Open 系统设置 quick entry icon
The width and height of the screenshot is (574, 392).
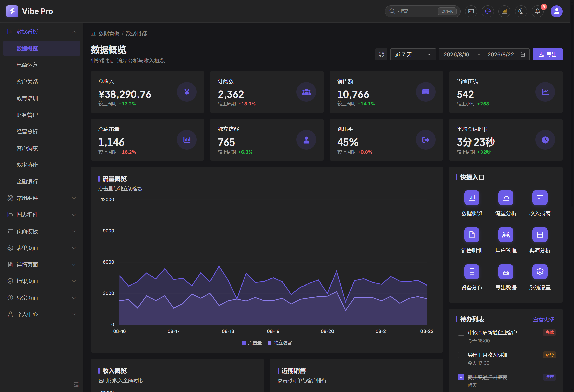[x=540, y=272]
